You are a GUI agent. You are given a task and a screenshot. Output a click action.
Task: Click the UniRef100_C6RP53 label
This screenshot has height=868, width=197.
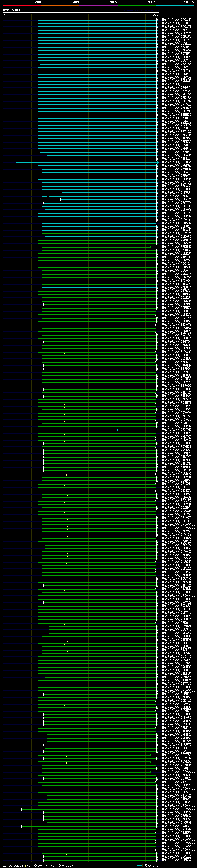[177, 494]
